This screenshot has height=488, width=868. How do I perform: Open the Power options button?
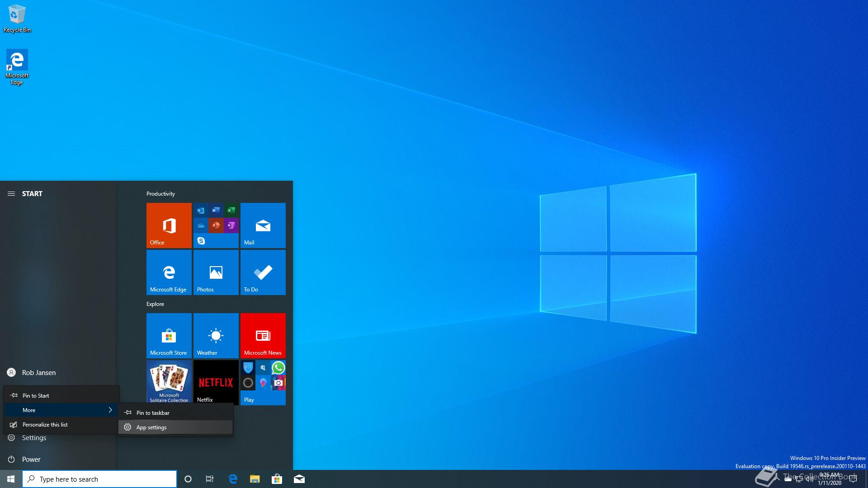(x=58, y=459)
